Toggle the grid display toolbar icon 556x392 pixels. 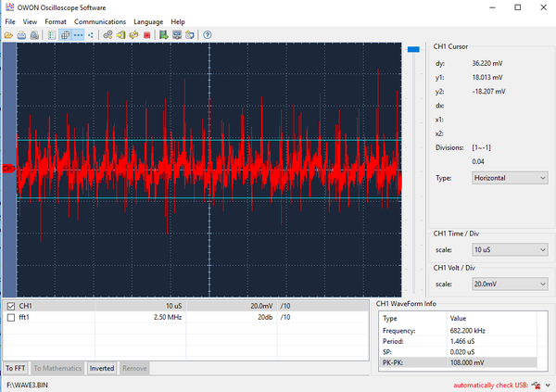[65, 35]
